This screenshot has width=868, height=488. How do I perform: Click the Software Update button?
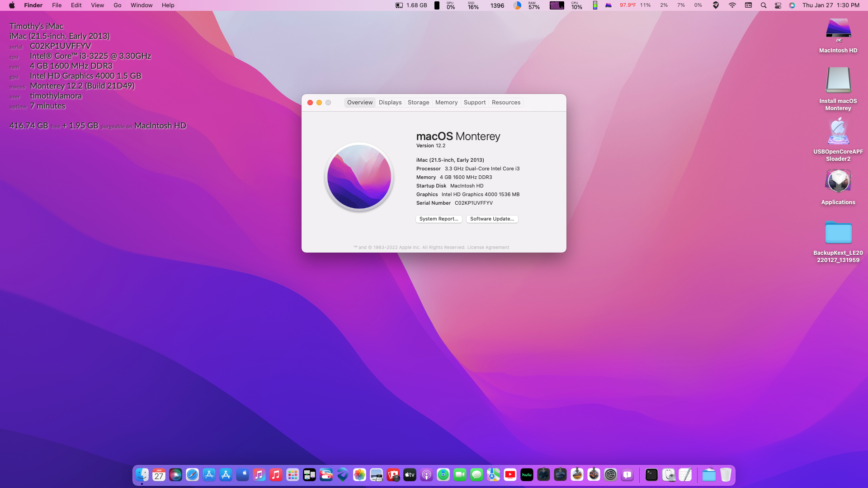492,219
